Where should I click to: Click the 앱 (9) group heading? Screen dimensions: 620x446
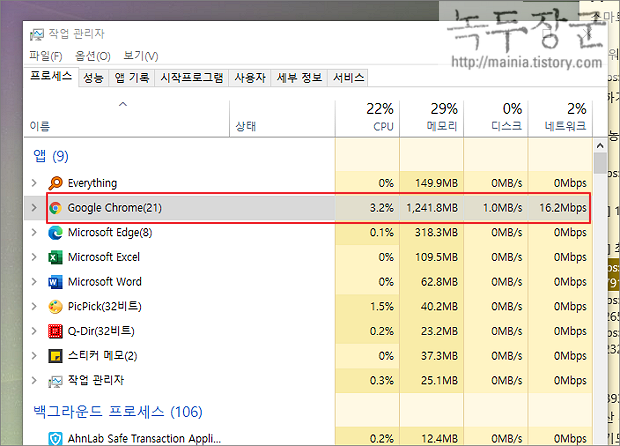click(51, 156)
